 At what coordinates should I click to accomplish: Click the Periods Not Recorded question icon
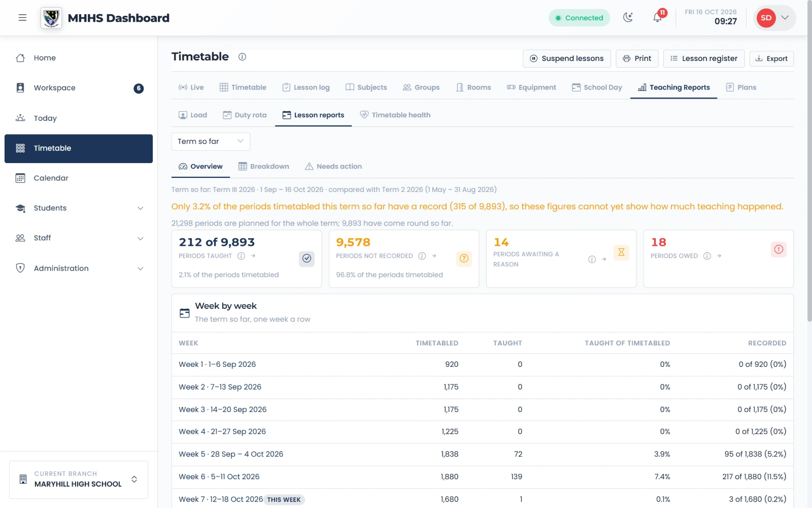464,259
